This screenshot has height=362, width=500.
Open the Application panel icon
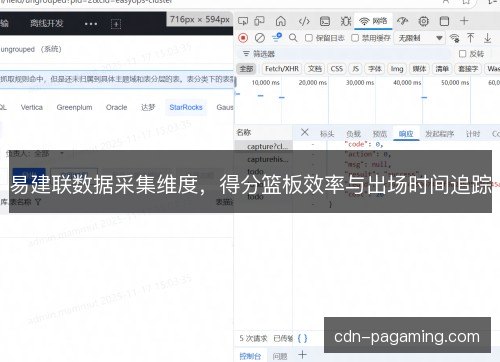coord(444,21)
